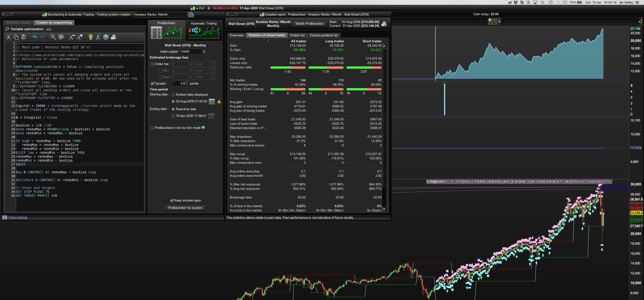Click the comment bubble icon in editor toolbar
644x300 pixels.
[x=61, y=37]
